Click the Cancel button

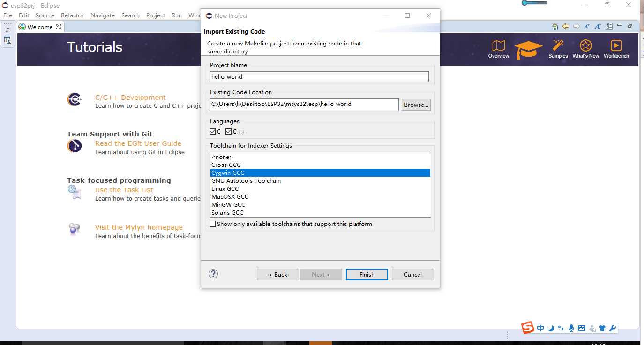click(413, 274)
